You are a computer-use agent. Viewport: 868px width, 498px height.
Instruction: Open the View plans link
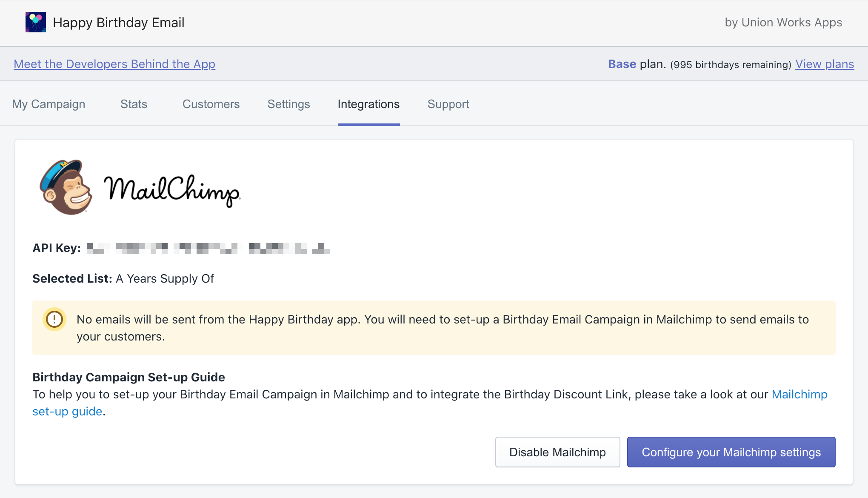click(825, 64)
